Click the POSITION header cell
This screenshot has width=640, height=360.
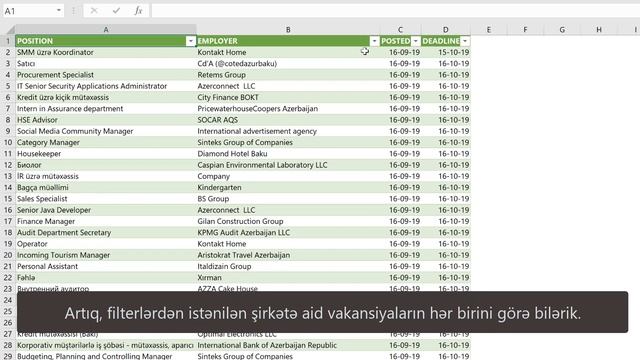106,41
